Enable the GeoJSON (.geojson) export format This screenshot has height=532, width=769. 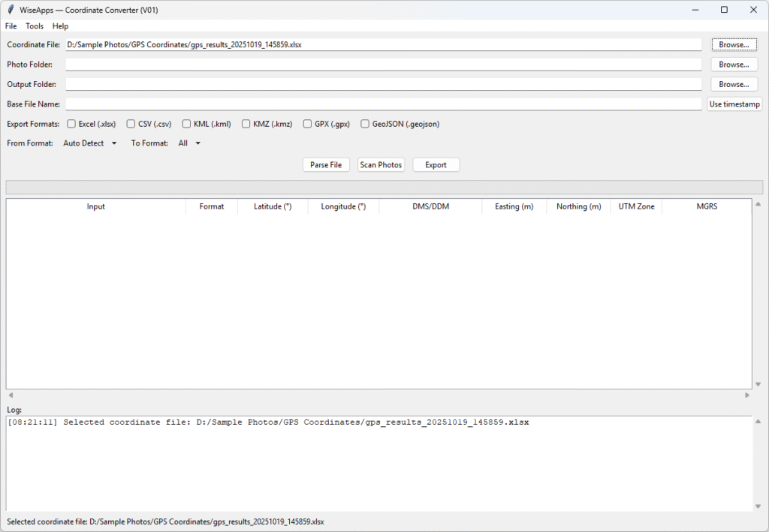pyautogui.click(x=365, y=124)
